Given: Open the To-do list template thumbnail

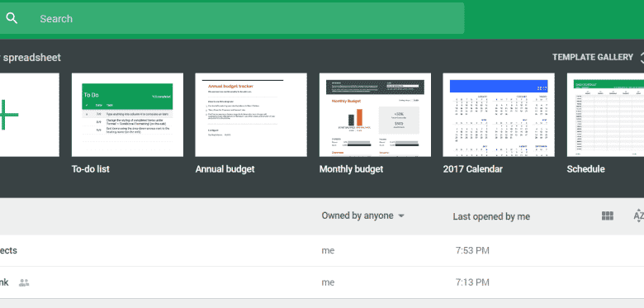Looking at the screenshot, I should pos(127,115).
